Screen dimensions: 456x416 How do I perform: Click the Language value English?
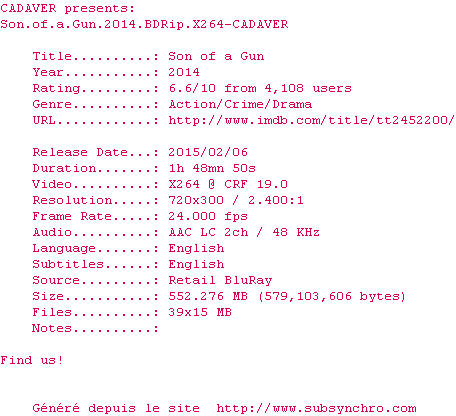pyautogui.click(x=196, y=249)
